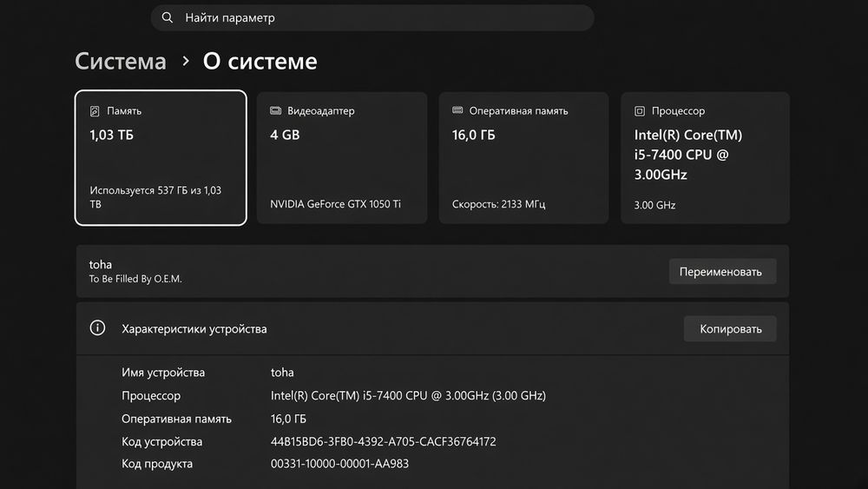Click 'NVIDIA GeForce GTX 1050 Ti' text
The height and width of the screenshot is (489, 868).
pos(335,204)
